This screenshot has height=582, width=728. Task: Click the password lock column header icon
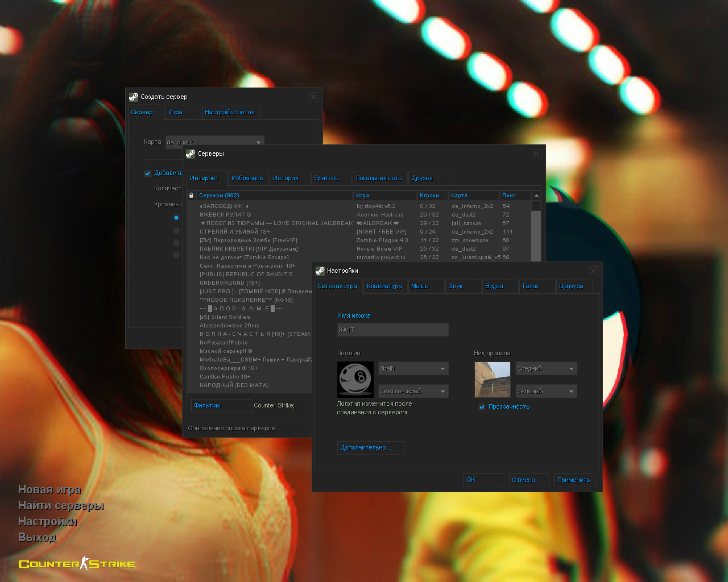tap(191, 196)
